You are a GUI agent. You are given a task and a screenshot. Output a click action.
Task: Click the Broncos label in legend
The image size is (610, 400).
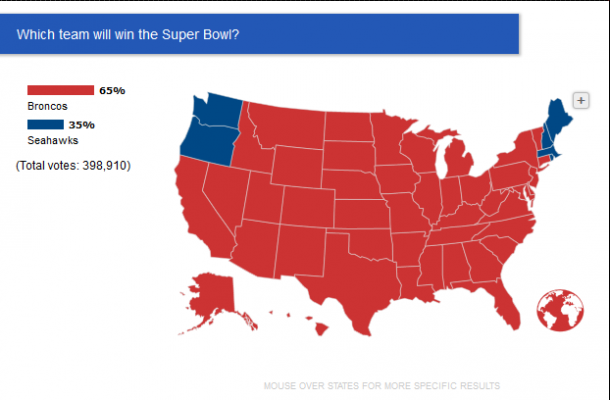[47, 106]
